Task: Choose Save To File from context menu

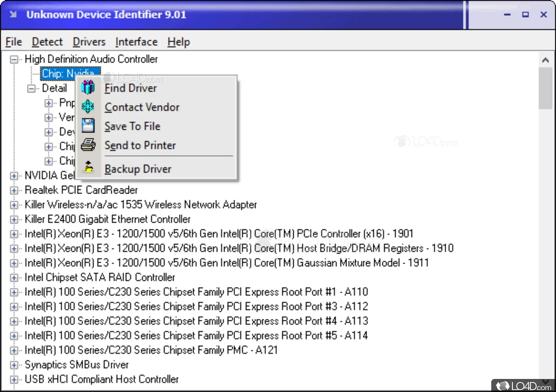Action: pos(156,126)
